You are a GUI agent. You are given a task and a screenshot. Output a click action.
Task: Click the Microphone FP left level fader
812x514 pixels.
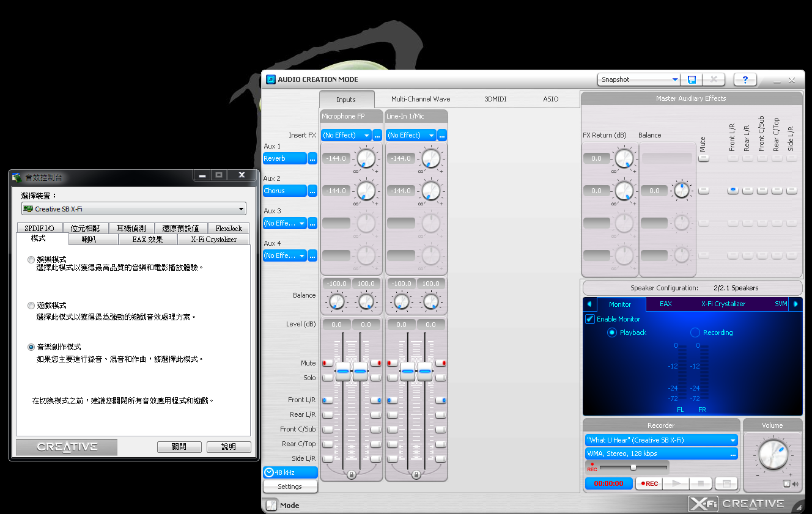[x=343, y=371]
